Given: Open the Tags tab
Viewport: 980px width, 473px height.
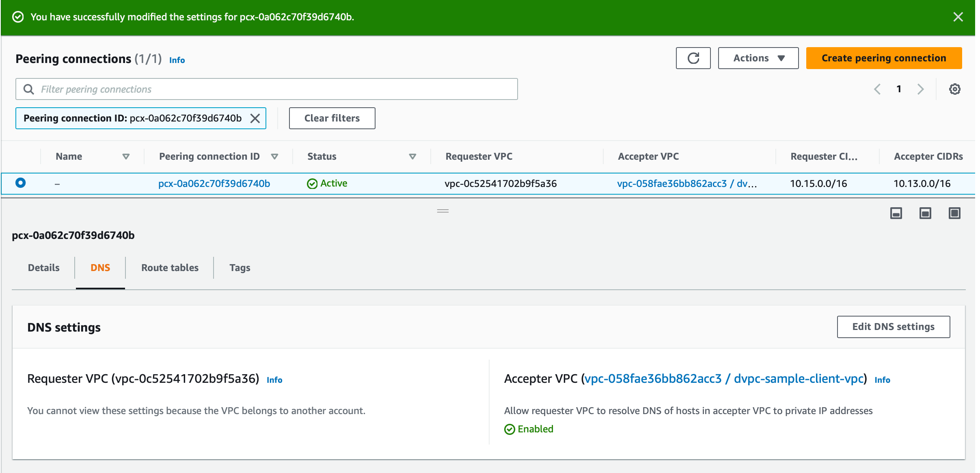Looking at the screenshot, I should coord(240,267).
